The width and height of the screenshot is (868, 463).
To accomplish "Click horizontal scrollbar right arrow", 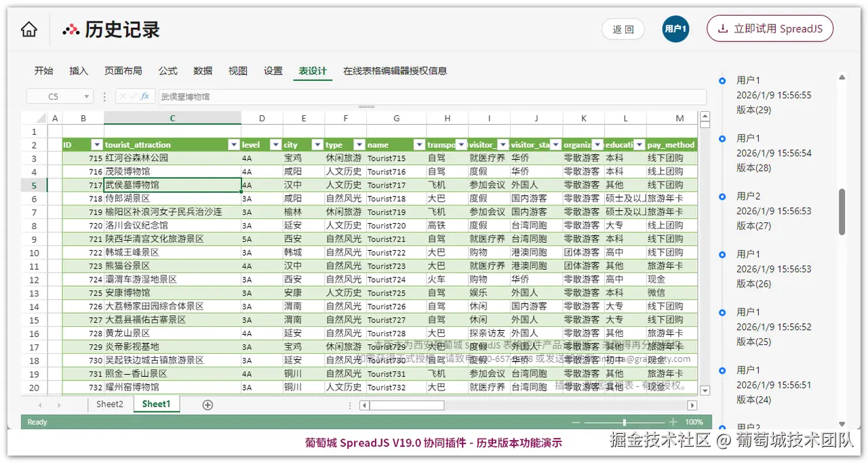I will click(692, 405).
